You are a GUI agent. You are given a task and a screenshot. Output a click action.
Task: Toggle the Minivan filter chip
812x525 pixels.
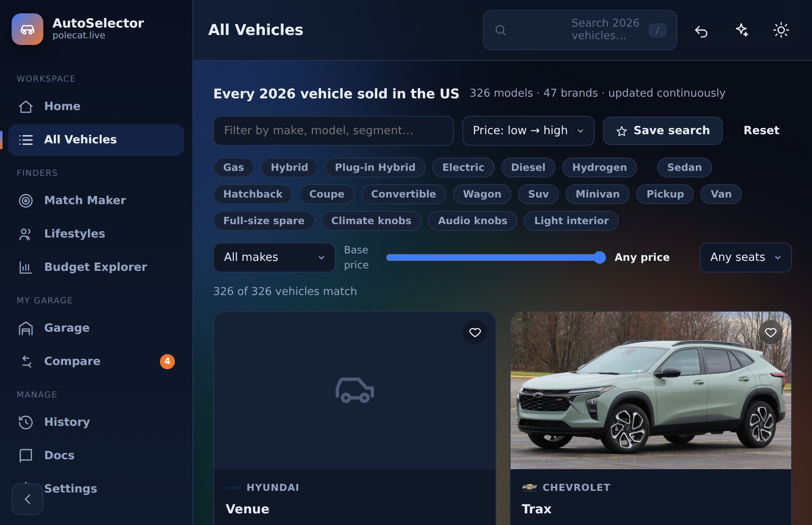598,194
